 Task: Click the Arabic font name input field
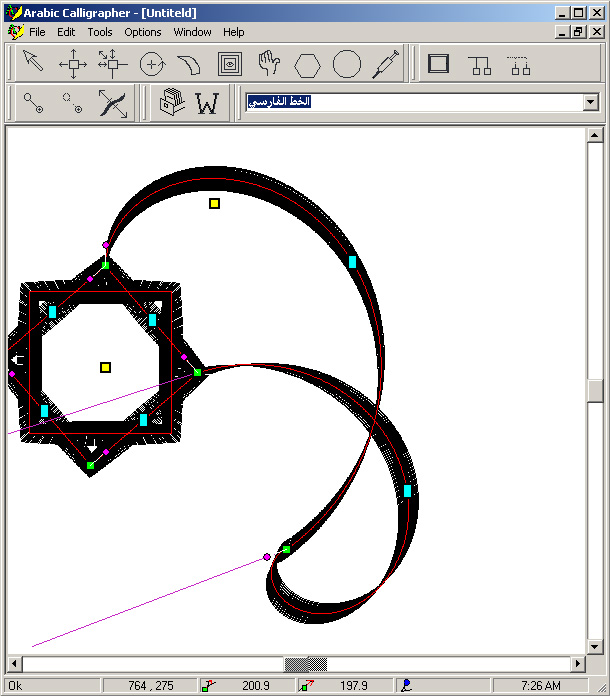410,102
